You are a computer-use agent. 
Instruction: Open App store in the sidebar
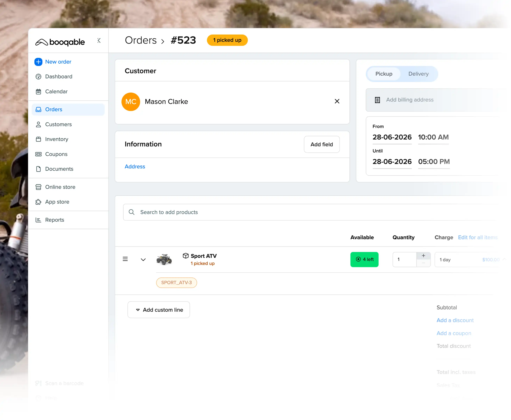coord(57,202)
